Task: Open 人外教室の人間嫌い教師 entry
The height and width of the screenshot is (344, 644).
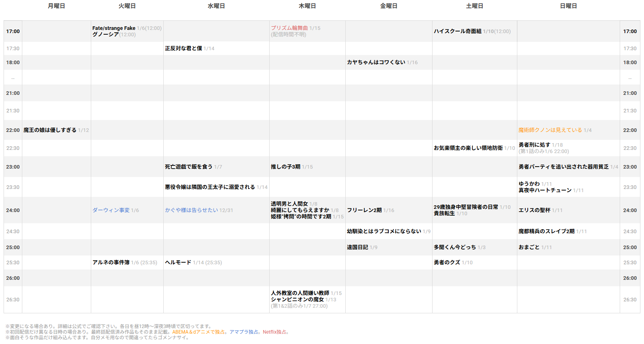Action: pos(299,293)
